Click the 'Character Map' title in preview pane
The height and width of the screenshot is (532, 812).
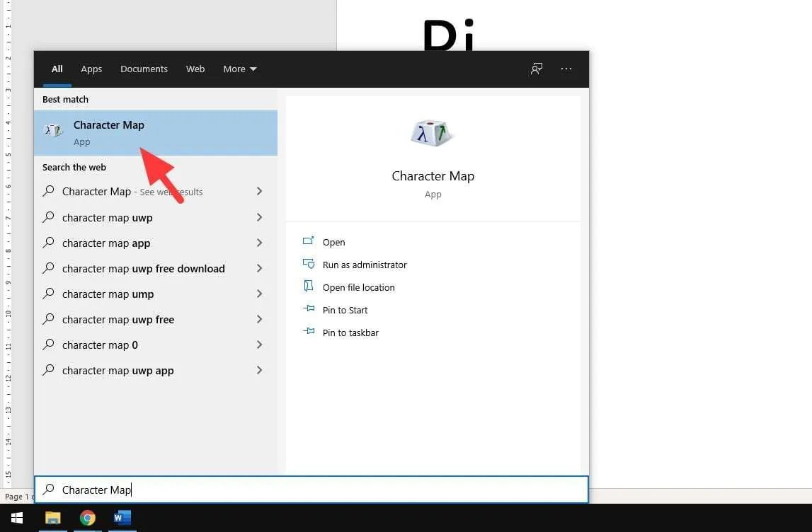433,176
